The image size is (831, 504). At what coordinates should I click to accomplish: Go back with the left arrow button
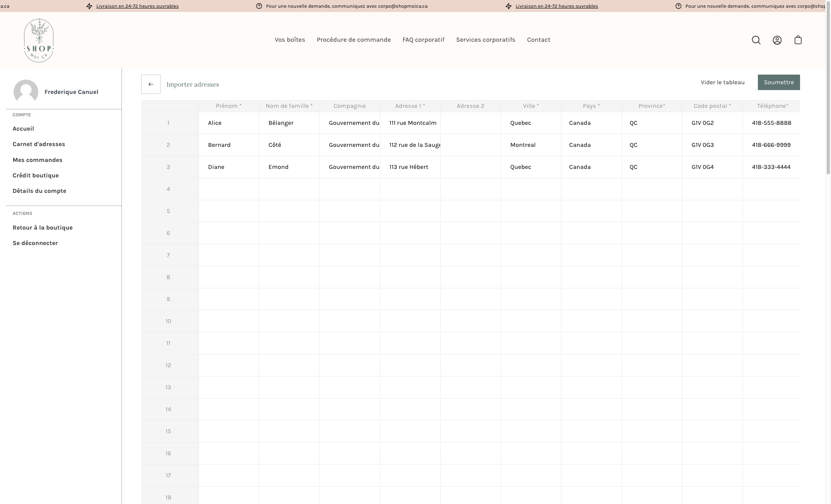[x=151, y=84]
